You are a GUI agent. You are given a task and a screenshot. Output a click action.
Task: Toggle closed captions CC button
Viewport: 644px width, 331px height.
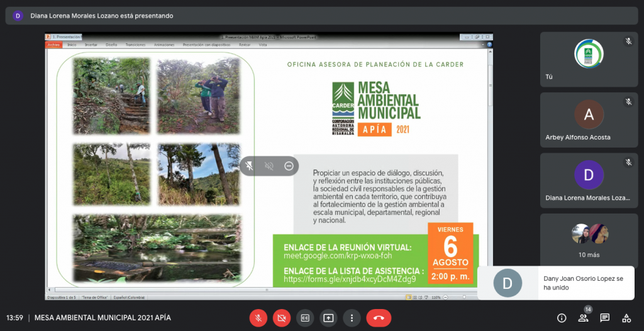pyautogui.click(x=304, y=318)
